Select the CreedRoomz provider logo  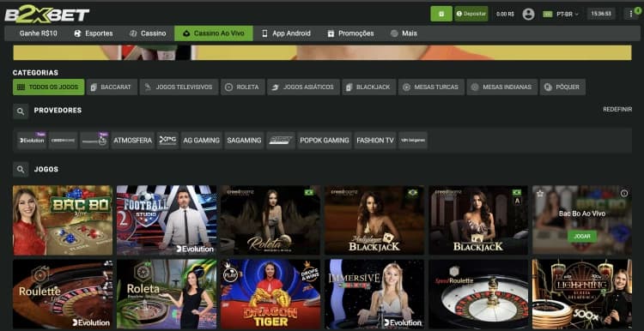tap(63, 141)
